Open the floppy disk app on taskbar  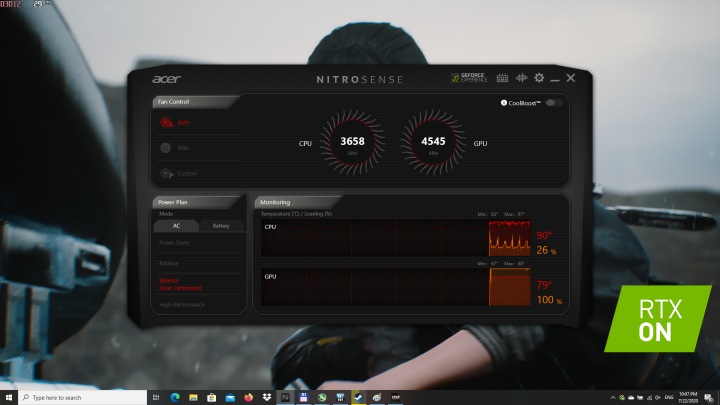tap(304, 397)
